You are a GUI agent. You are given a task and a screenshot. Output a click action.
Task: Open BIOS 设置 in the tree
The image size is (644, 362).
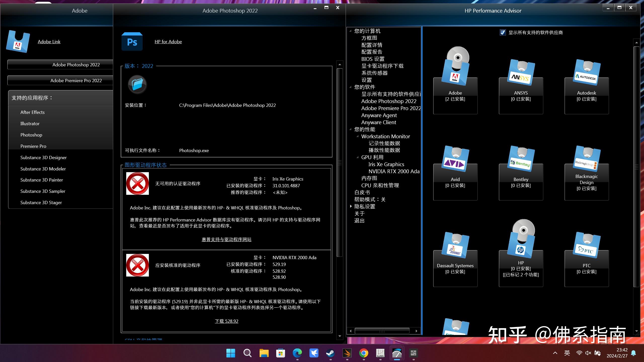(x=373, y=59)
